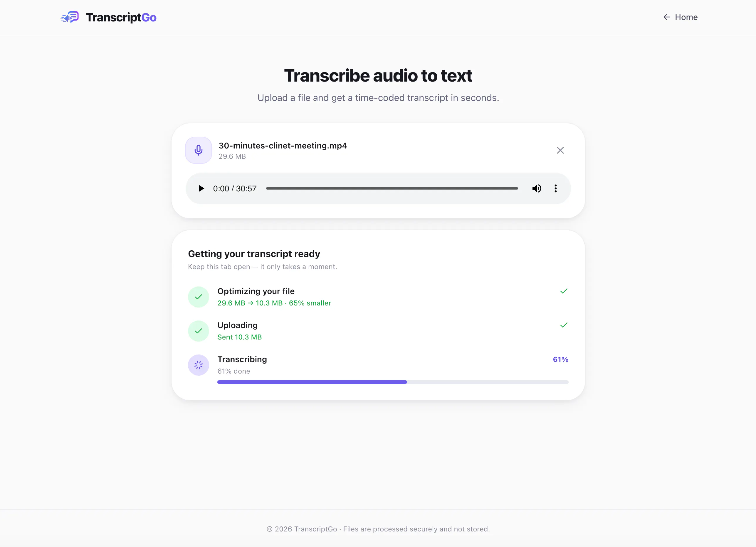Click the "Optimizing your file" step title
The height and width of the screenshot is (547, 756).
coord(256,291)
